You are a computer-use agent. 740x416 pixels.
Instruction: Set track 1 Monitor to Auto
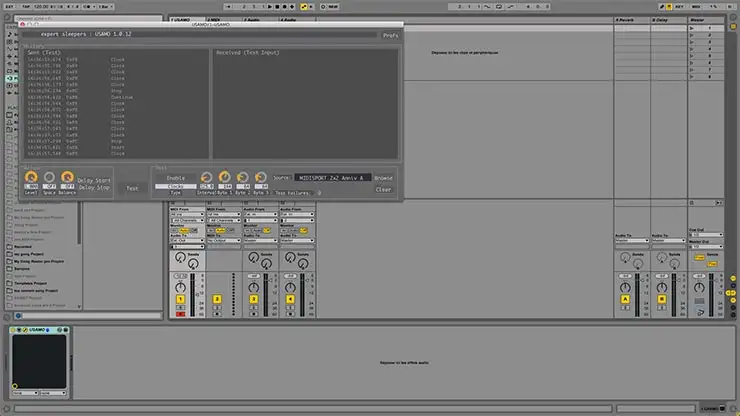point(184,230)
